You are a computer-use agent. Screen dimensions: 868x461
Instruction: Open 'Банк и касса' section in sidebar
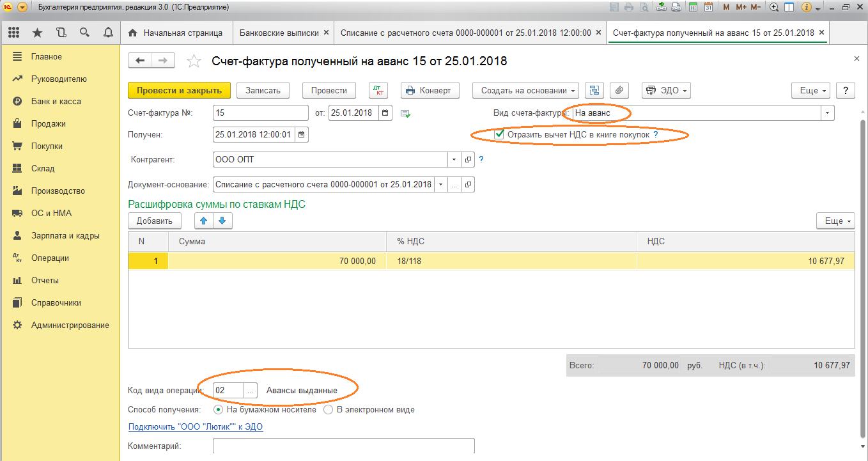click(56, 102)
